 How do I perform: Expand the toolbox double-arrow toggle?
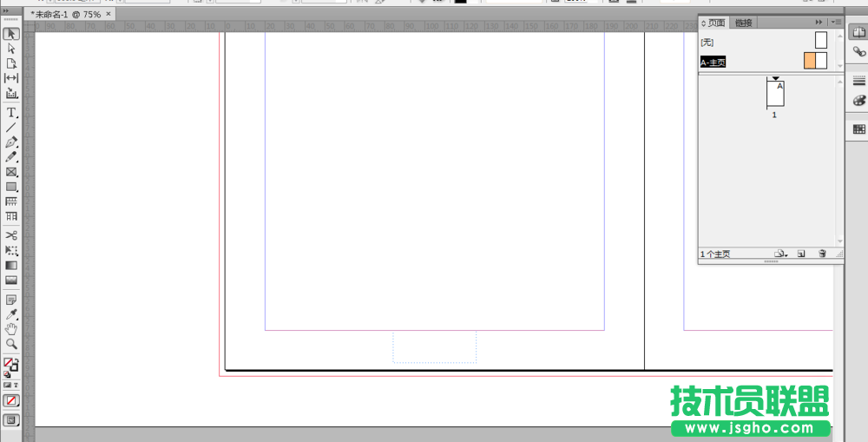point(6,11)
